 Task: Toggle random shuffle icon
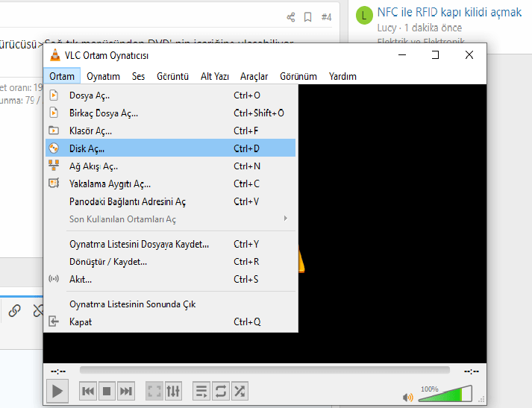pyautogui.click(x=240, y=391)
